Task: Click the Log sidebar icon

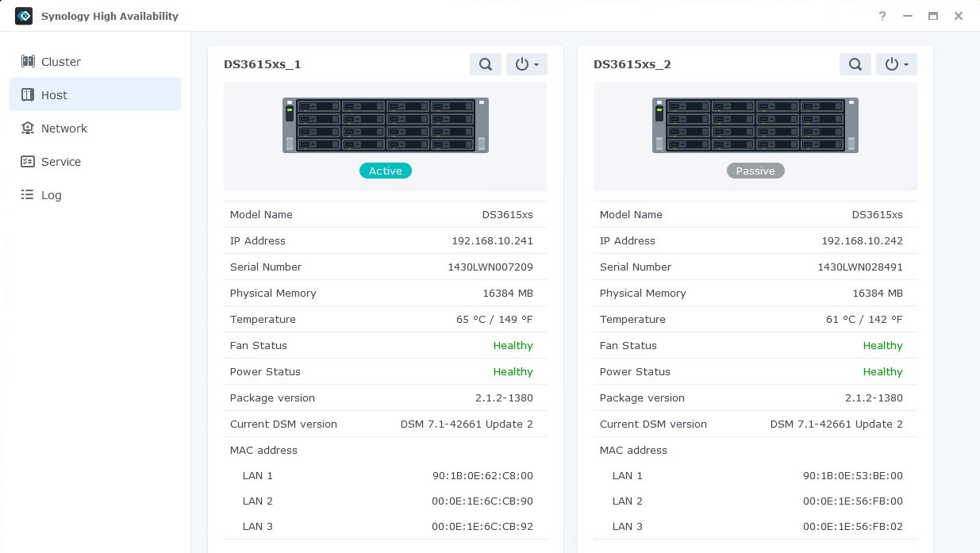Action: [x=28, y=194]
